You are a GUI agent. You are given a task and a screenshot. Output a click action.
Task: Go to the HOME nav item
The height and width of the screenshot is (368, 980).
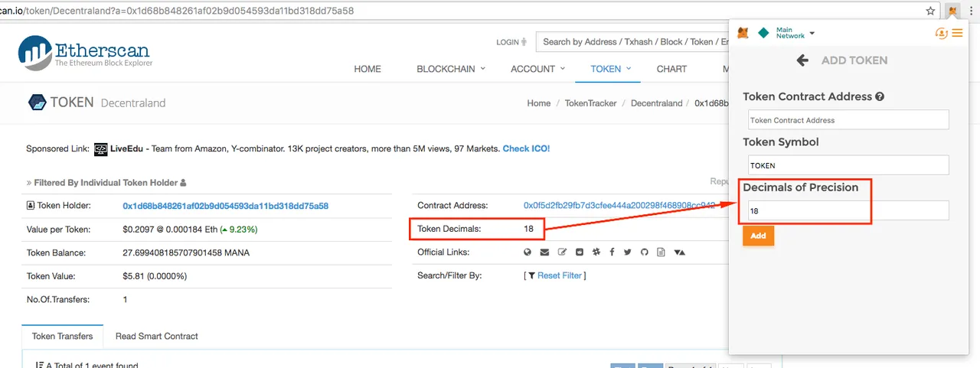click(367, 69)
